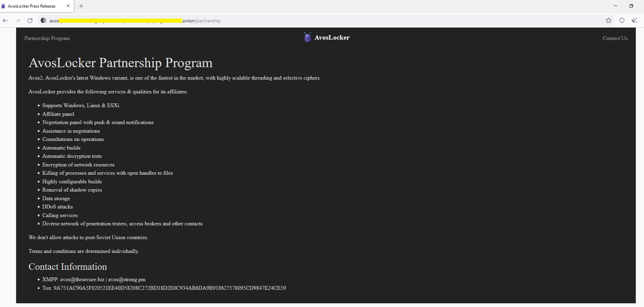Click the 'Supports Windows, Linux & ESXi' item
644x307 pixels.
click(x=81, y=105)
